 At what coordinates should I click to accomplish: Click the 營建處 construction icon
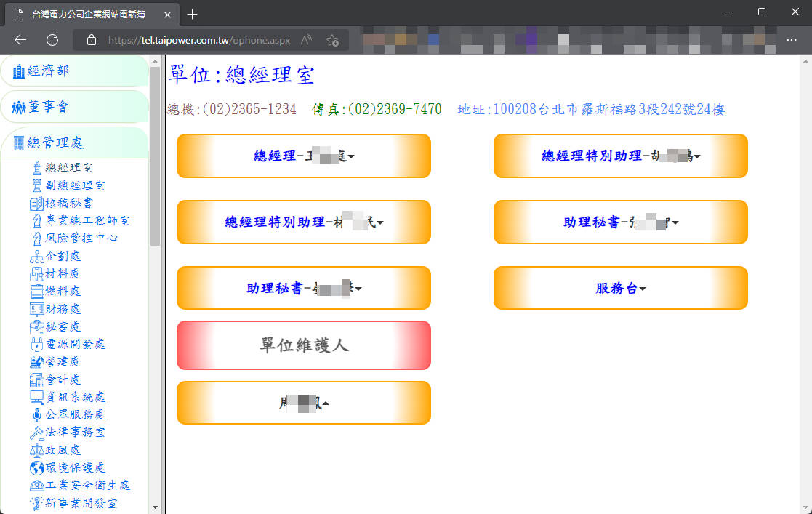tap(37, 361)
